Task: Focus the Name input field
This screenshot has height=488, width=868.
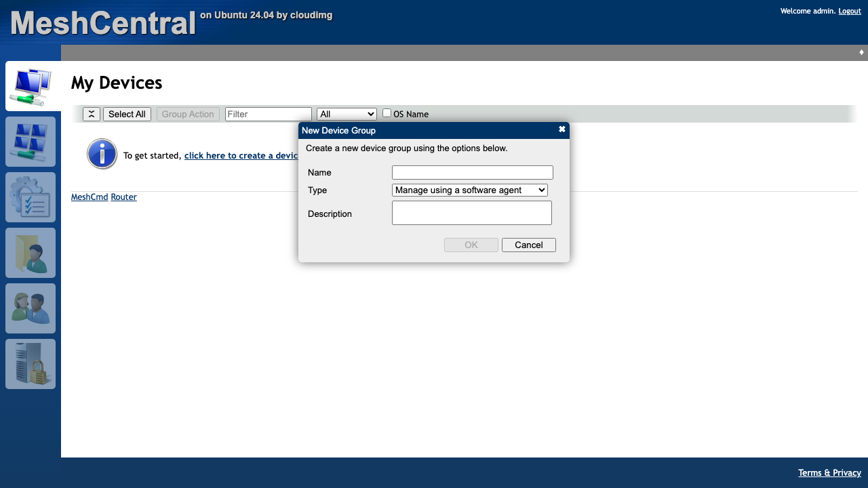Action: point(473,172)
